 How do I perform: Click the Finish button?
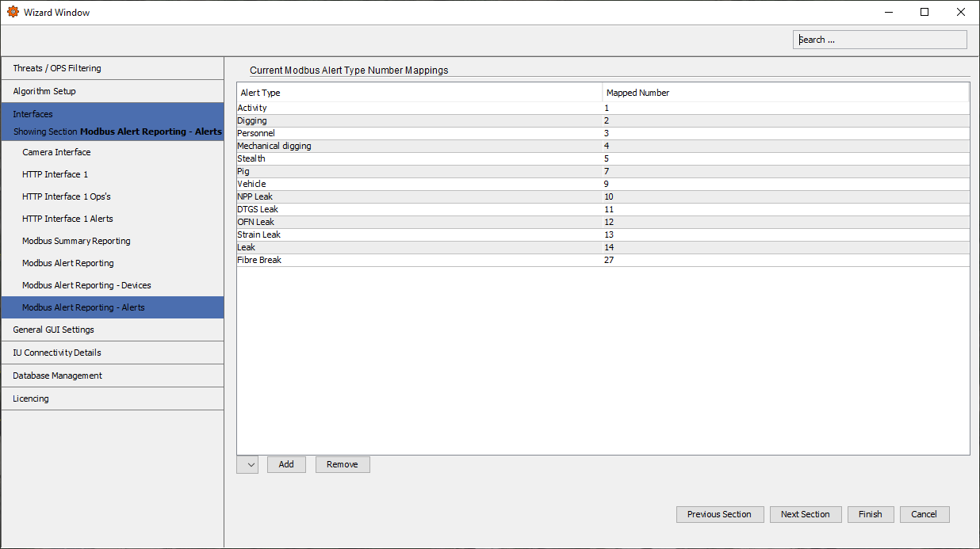pyautogui.click(x=870, y=514)
